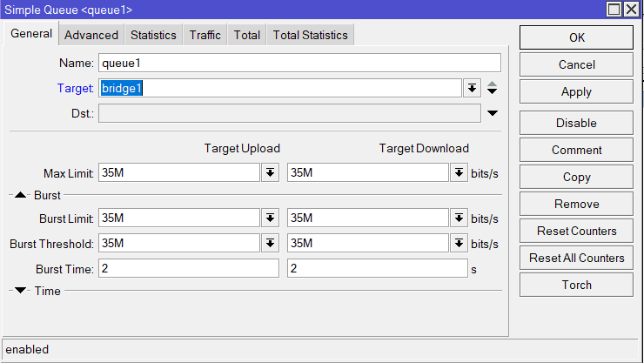Expand the Time section
Viewport: 644px width, 363px height.
pos(21,291)
